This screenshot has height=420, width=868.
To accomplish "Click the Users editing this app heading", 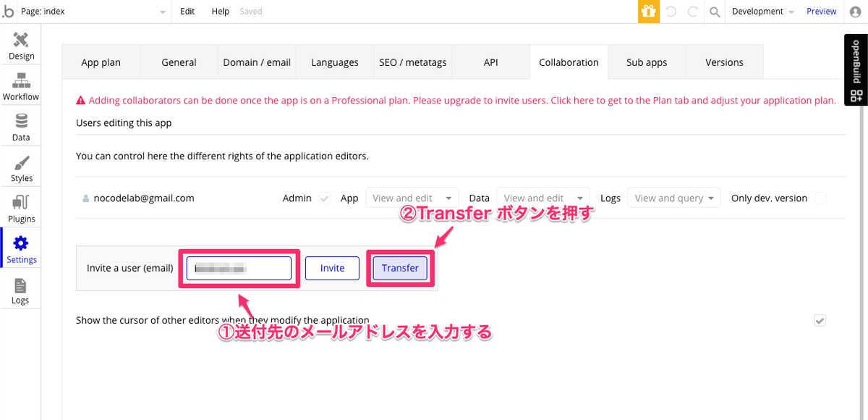I will [x=124, y=122].
